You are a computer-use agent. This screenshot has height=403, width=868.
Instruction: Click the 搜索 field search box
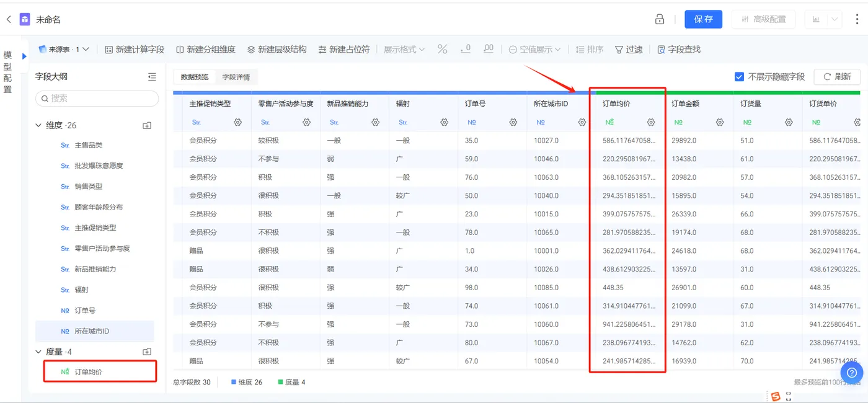pyautogui.click(x=97, y=98)
